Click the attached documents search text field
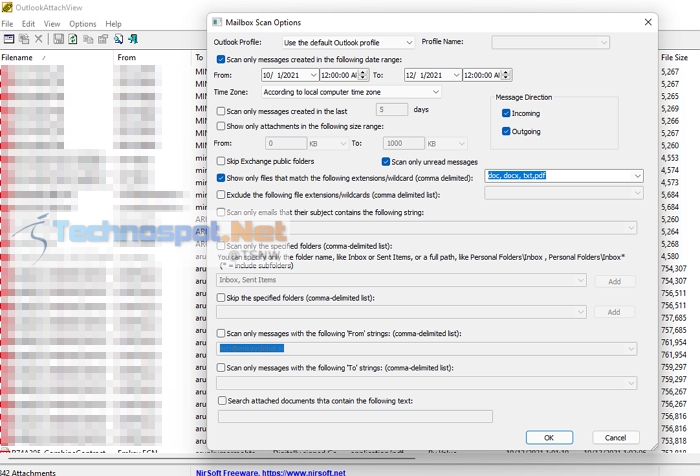 click(x=355, y=417)
